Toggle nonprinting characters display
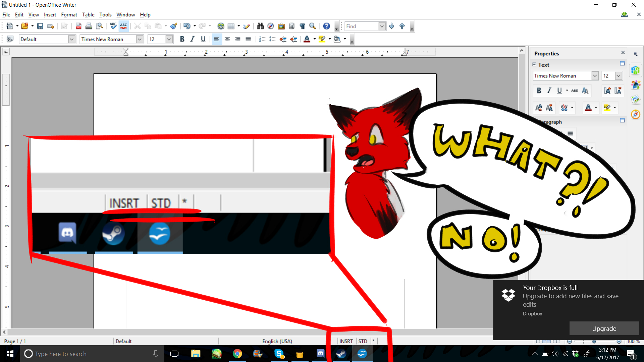The image size is (644, 362). click(302, 26)
